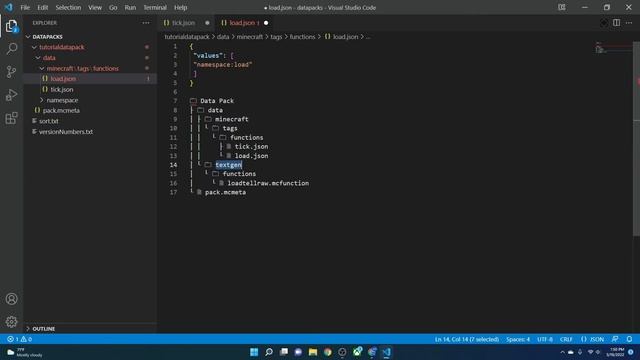Open the Terminal menu

pos(155,7)
